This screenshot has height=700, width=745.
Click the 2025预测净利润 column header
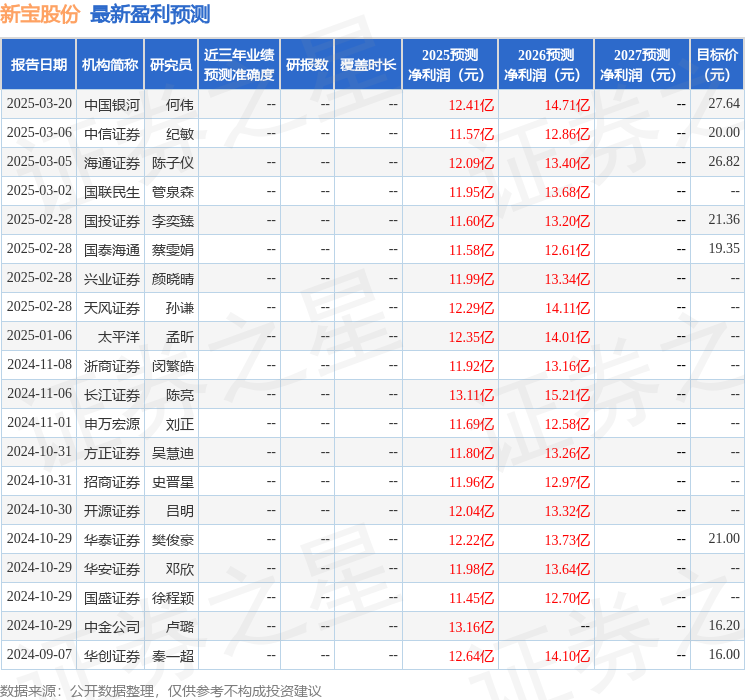(x=449, y=64)
